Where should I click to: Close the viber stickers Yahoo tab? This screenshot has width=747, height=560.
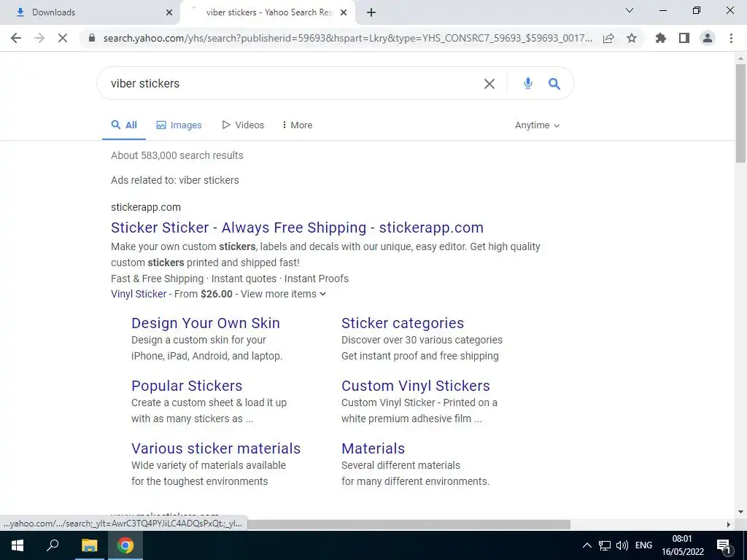344,12
